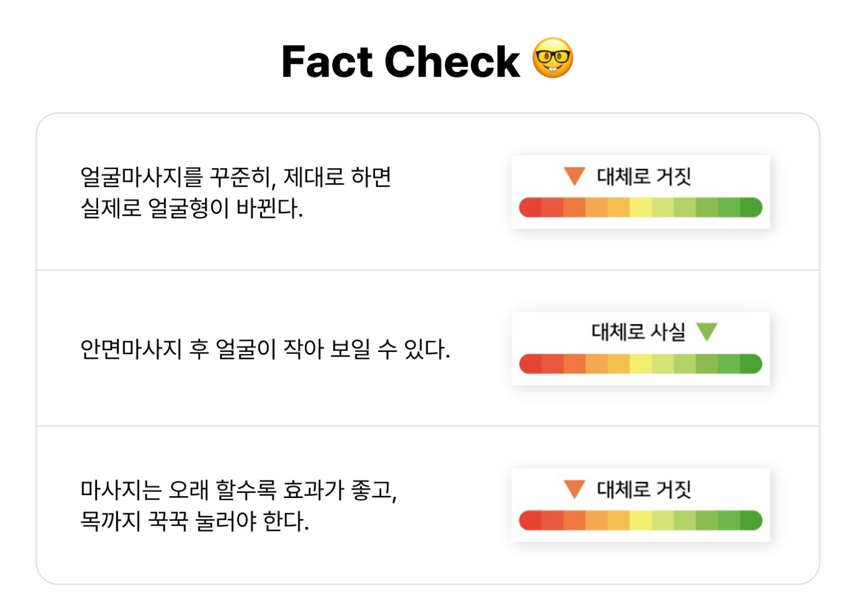The width and height of the screenshot is (856, 616).
Task: Click the orange triangle marker in the third row
Action: [574, 488]
